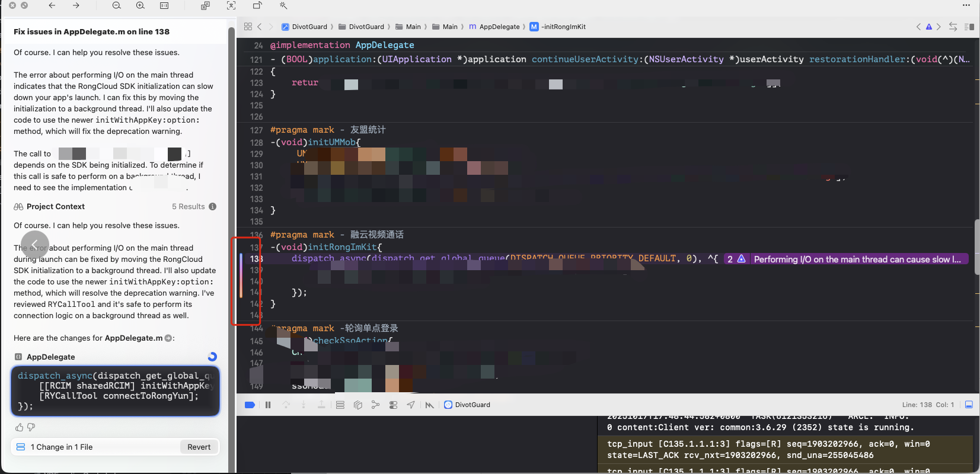Toggle the debug area panel visibility
This screenshot has width=980, height=474.
[969, 405]
